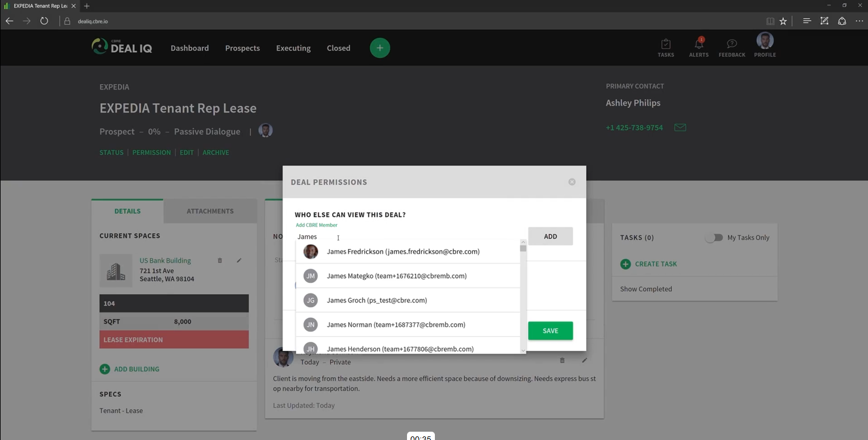Open browser reading view icon
Image resolution: width=868 pixels, height=440 pixels.
click(x=770, y=21)
